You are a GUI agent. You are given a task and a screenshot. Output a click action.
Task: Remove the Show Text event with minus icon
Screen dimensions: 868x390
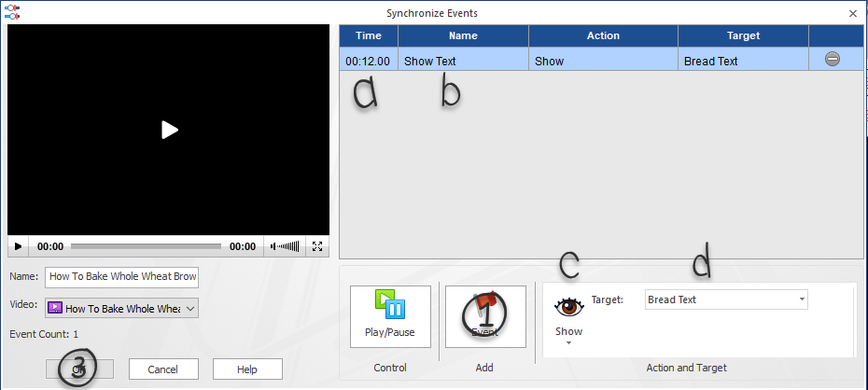click(833, 59)
